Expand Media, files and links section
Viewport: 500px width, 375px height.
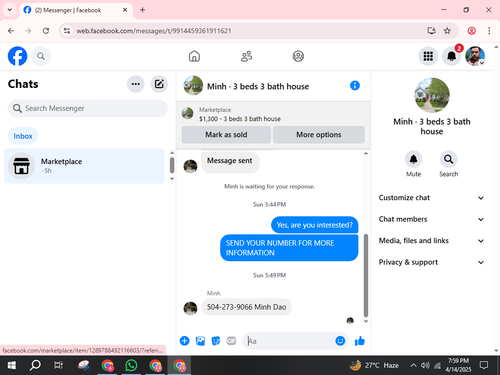pos(432,241)
